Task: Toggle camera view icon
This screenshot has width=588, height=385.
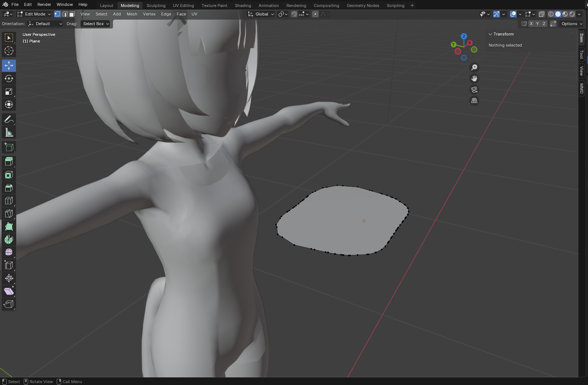Action: (x=474, y=90)
